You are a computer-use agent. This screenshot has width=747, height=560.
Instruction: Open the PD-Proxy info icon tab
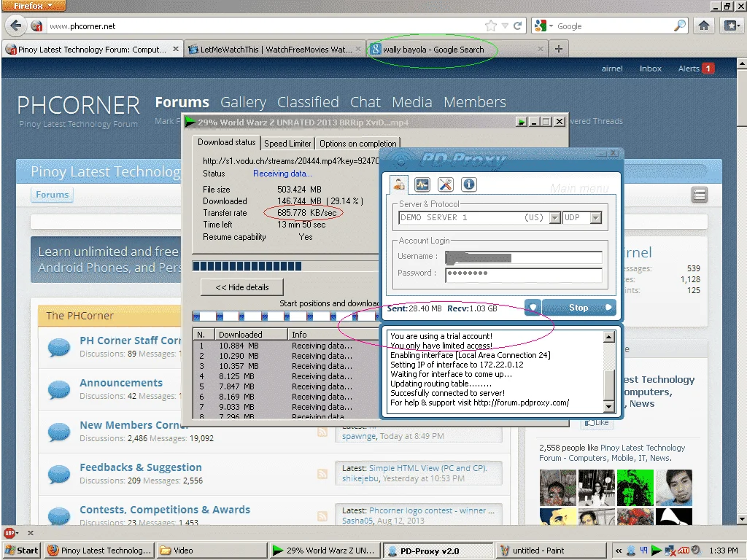coord(469,184)
